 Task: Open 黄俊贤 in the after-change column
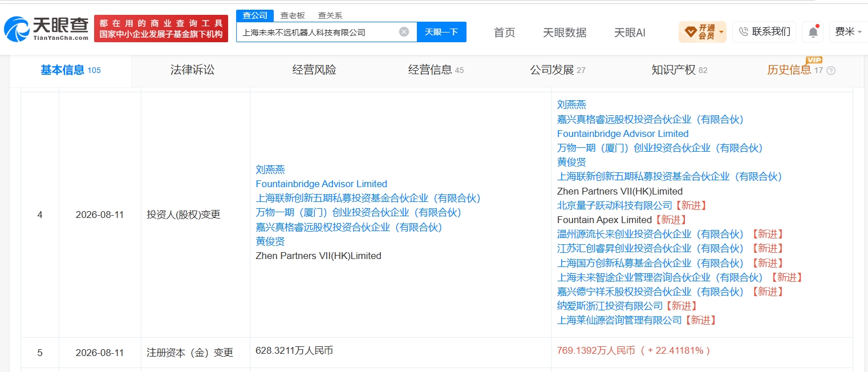coord(571,162)
